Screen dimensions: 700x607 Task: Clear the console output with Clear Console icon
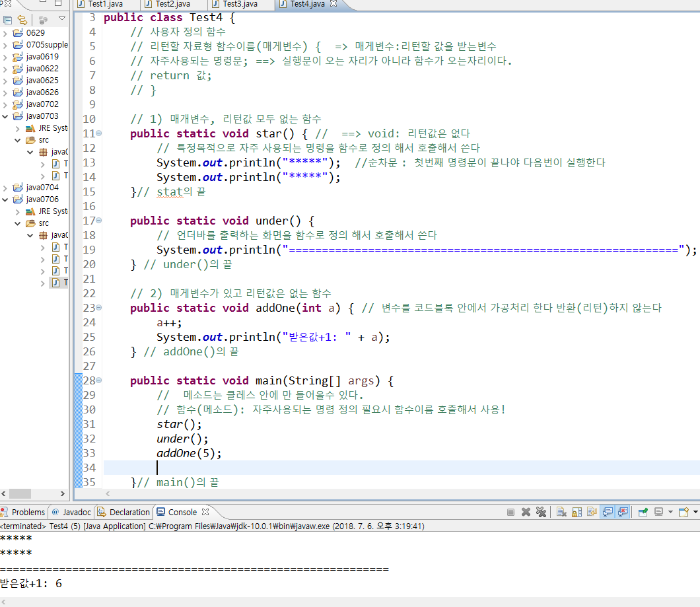[x=561, y=513]
